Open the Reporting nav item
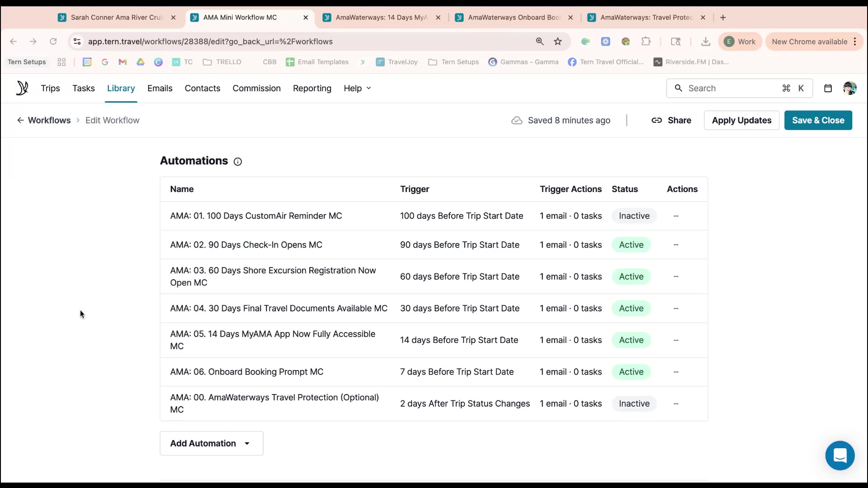868x488 pixels. pos(312,89)
